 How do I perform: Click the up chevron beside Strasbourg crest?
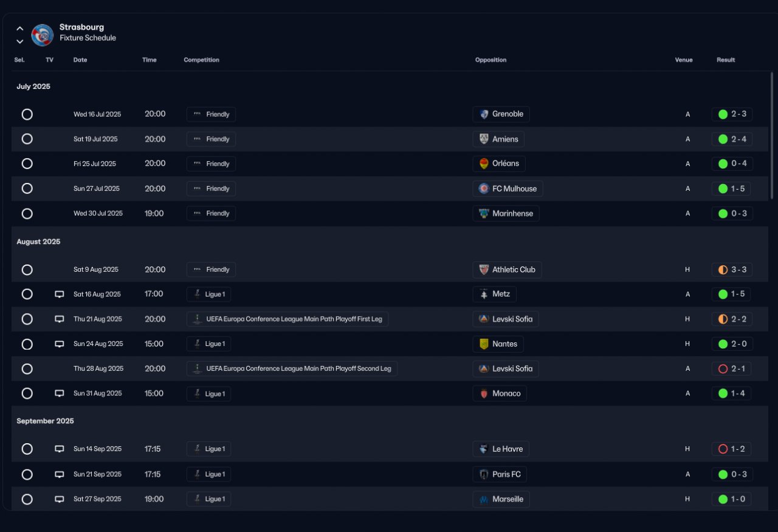20,28
